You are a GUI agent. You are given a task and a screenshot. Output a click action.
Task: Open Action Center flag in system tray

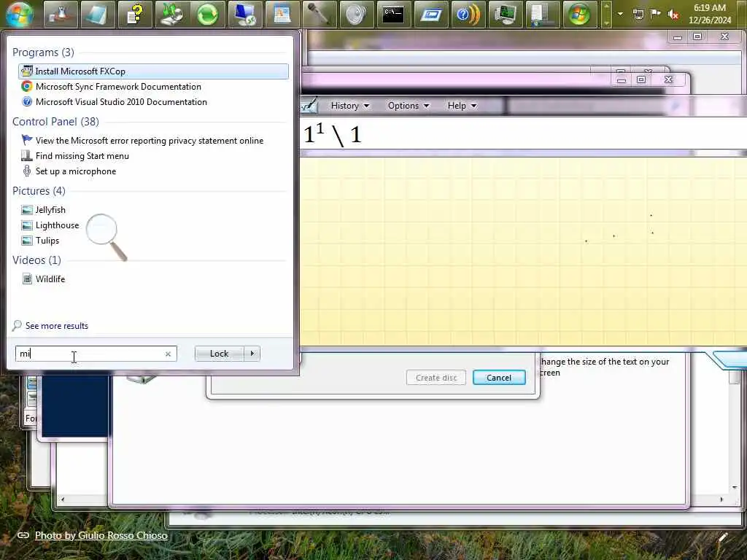[x=656, y=14]
